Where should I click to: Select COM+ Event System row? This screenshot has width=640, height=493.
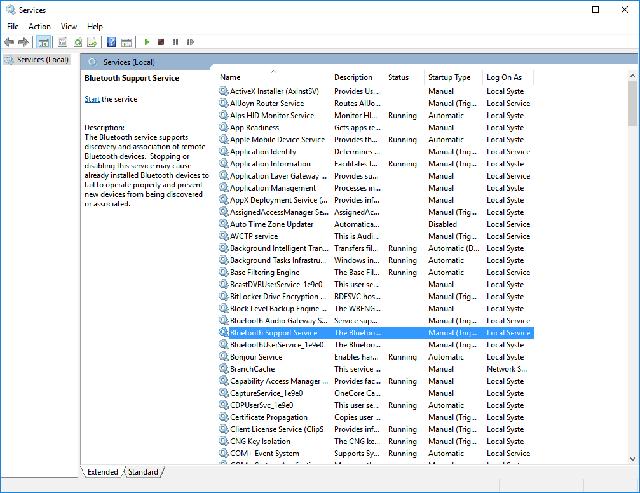click(x=376, y=453)
